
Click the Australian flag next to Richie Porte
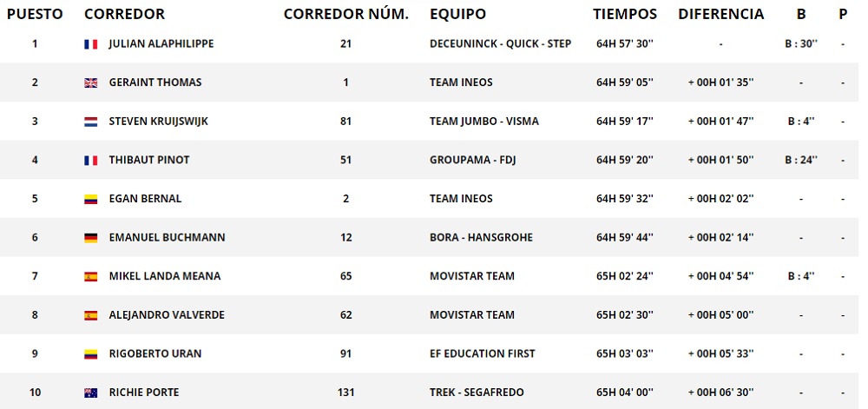point(90,393)
